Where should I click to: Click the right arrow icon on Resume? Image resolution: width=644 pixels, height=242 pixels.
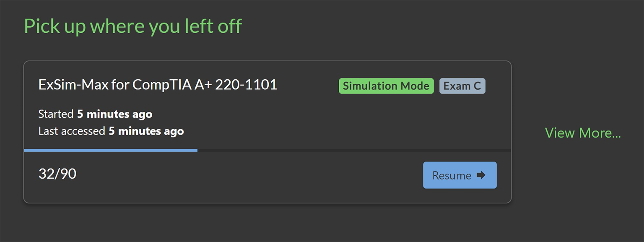coord(481,175)
